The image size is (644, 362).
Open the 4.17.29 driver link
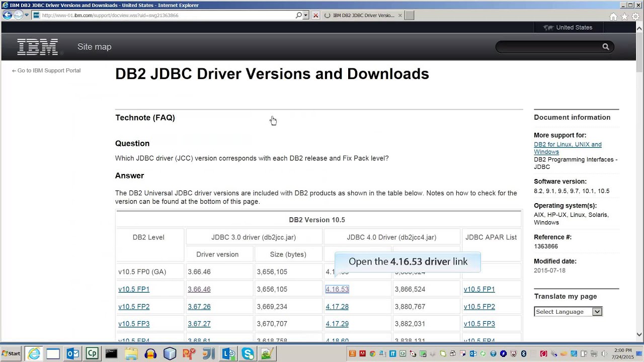coord(337,324)
